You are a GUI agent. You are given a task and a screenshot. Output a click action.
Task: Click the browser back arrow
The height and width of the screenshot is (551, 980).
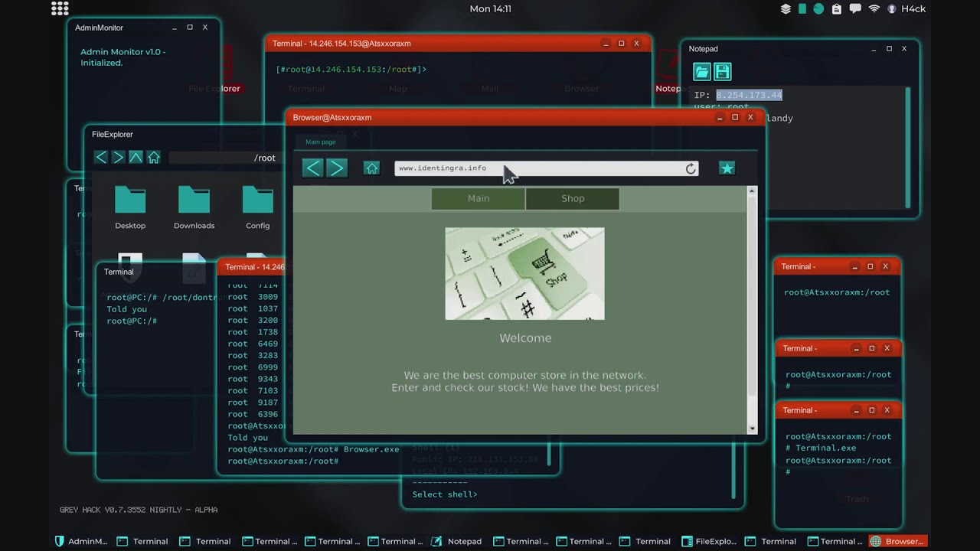tap(312, 168)
